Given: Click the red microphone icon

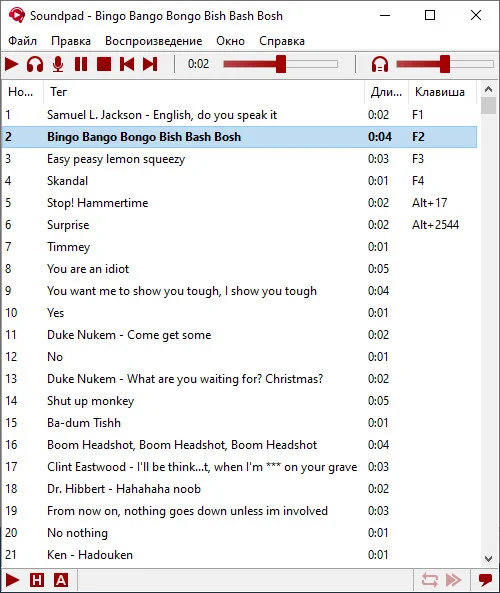Looking at the screenshot, I should point(58,64).
